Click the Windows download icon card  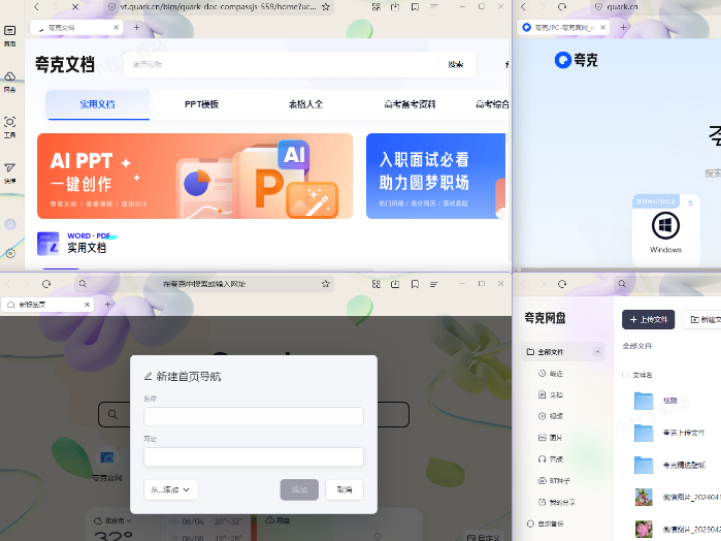pos(666,231)
